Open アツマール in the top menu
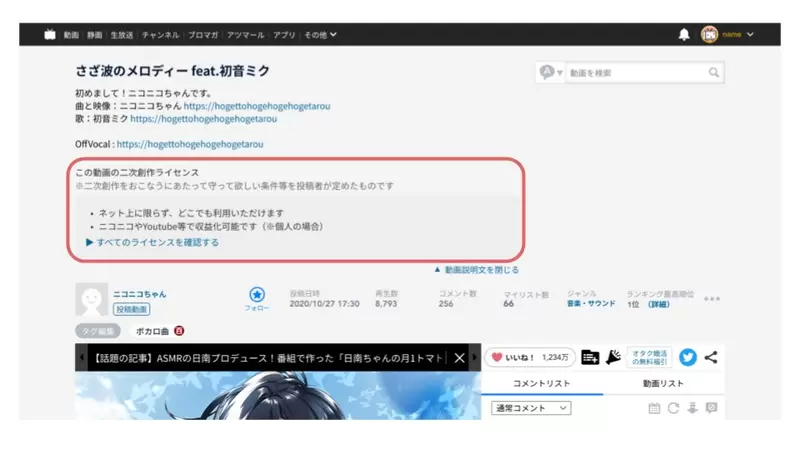 [x=245, y=35]
